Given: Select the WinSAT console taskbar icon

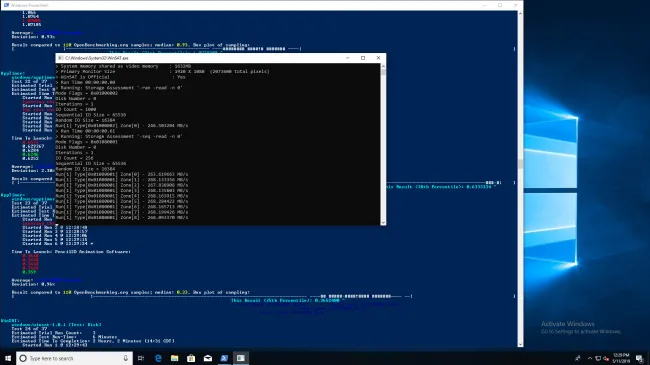Looking at the screenshot, I should click(241, 358).
